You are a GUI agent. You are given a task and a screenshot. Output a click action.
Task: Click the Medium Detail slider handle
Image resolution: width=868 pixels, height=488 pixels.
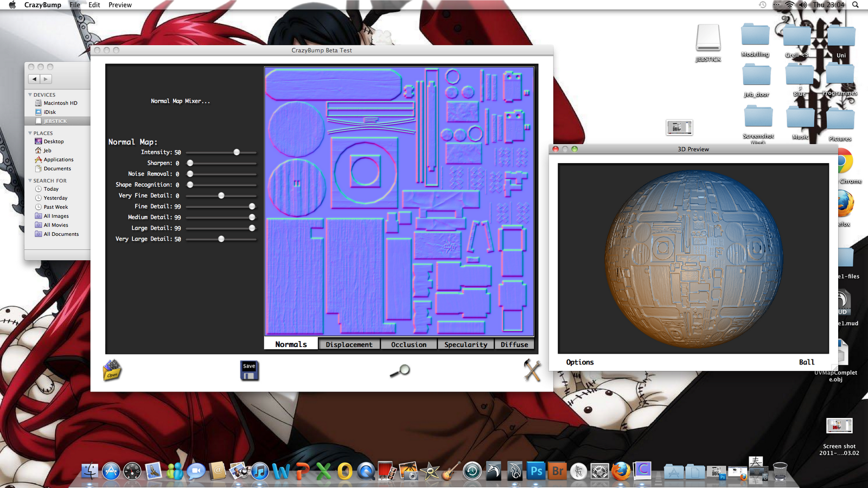(x=252, y=217)
